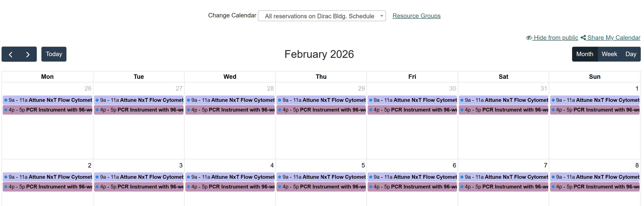Open the Resource Groups link
644x206 pixels.
pyautogui.click(x=416, y=16)
